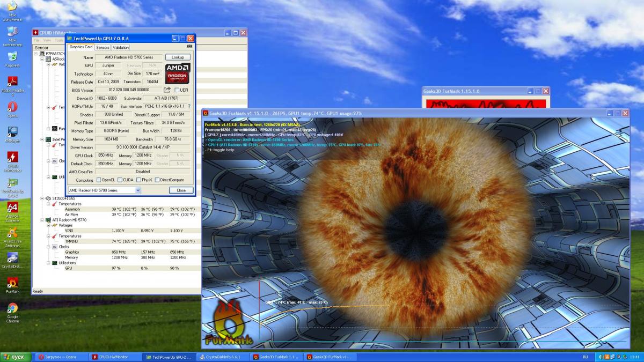
Task: Click the RU language indicator in tray
Action: click(585, 357)
